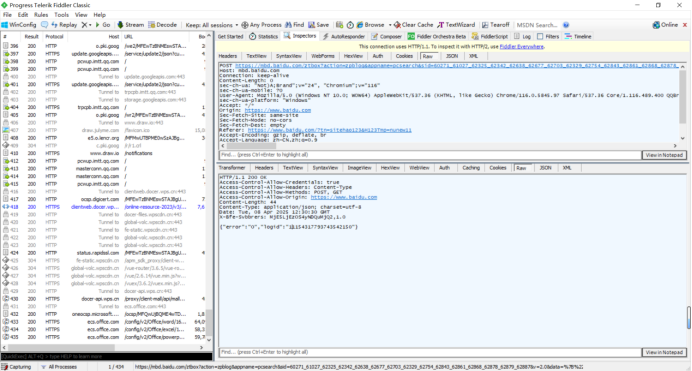Click View in Notepad for the request
This screenshot has width=692, height=371.
tap(664, 155)
